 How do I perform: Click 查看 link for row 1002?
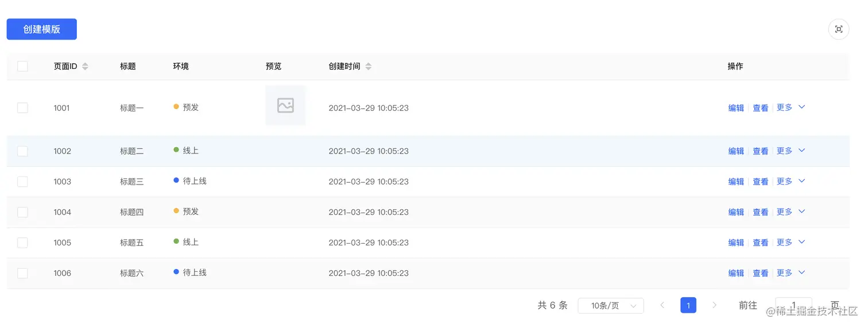[x=761, y=151]
